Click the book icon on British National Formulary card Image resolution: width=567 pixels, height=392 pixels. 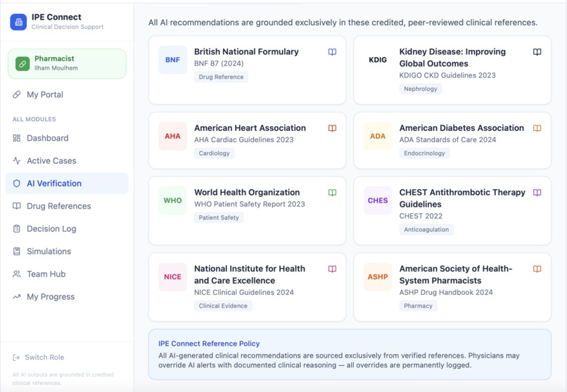coord(332,52)
